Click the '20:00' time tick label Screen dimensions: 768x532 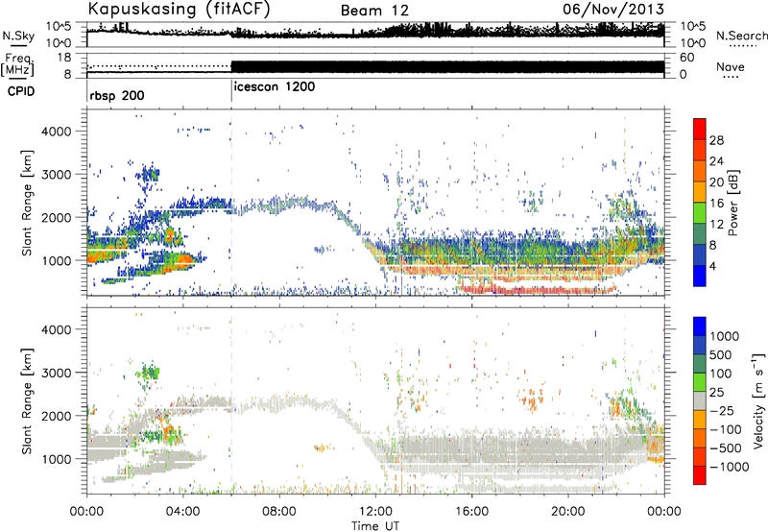point(568,511)
